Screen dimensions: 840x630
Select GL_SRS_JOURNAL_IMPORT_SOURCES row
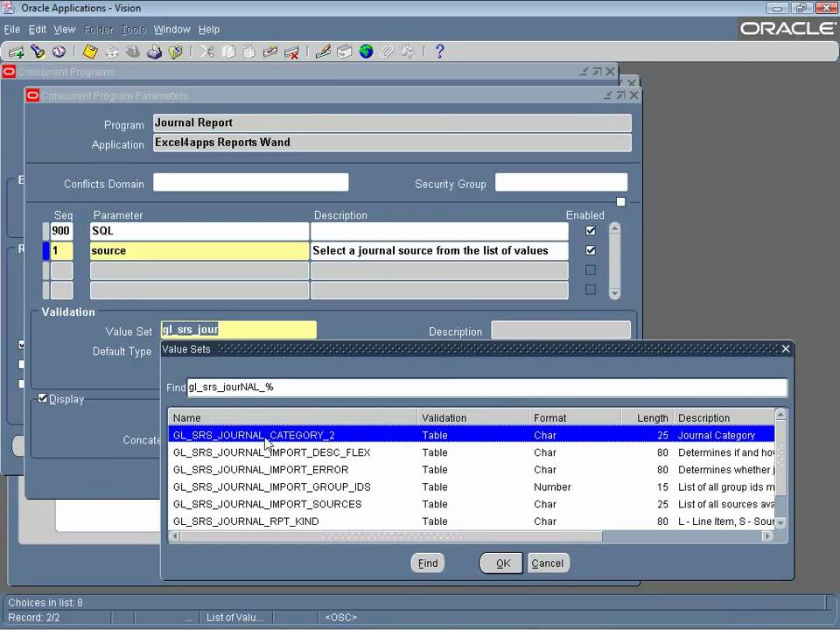point(472,504)
